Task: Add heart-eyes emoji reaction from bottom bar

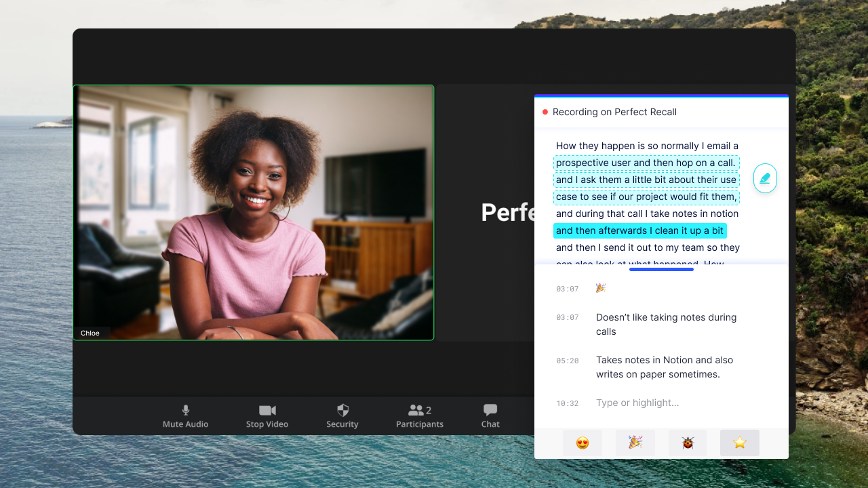Action: tap(583, 443)
